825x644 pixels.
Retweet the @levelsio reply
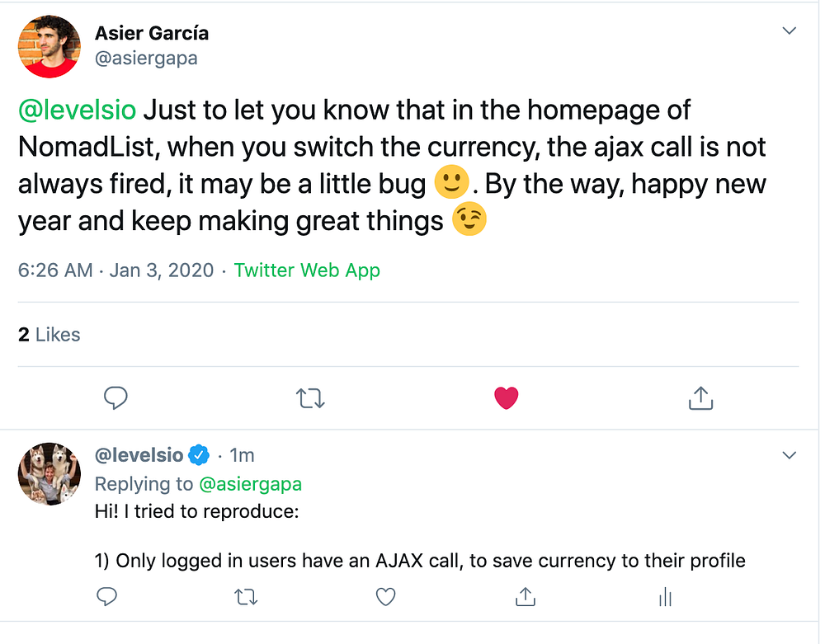point(246,595)
